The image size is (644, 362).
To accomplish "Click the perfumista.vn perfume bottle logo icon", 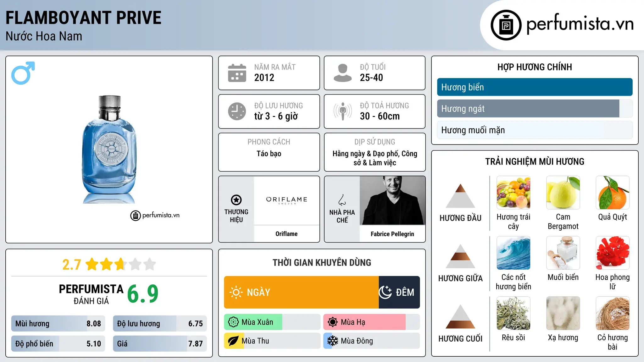I will [506, 25].
